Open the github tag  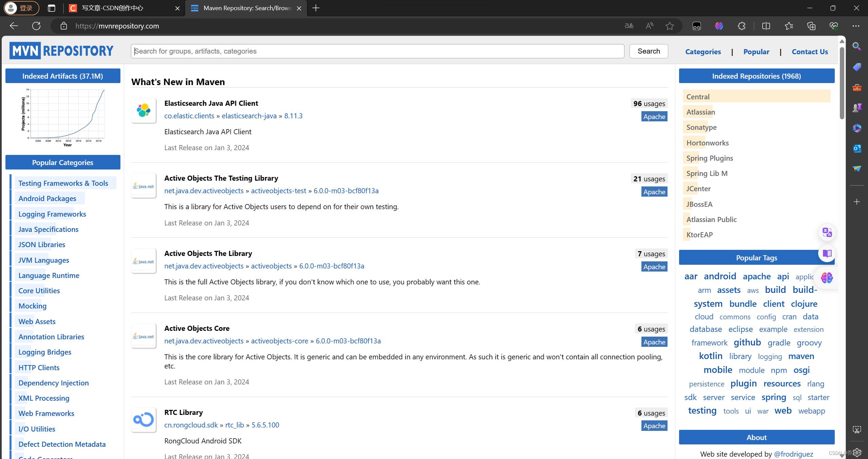click(747, 342)
